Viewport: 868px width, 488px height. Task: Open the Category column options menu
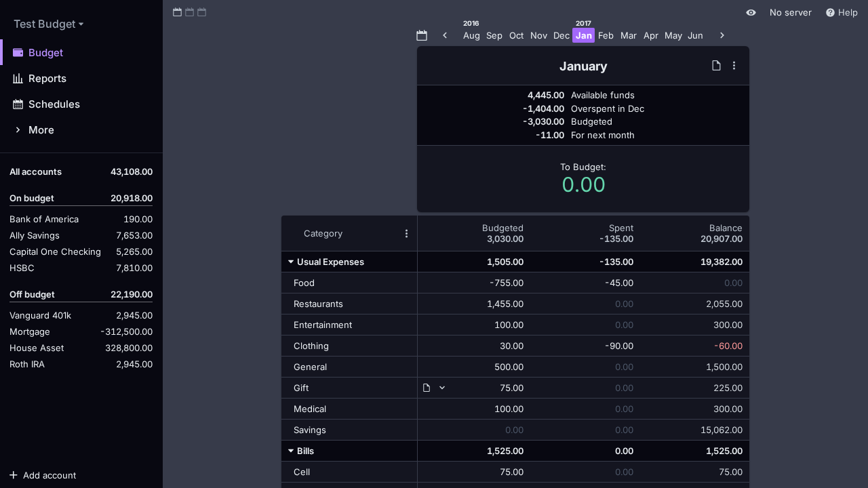coord(406,234)
